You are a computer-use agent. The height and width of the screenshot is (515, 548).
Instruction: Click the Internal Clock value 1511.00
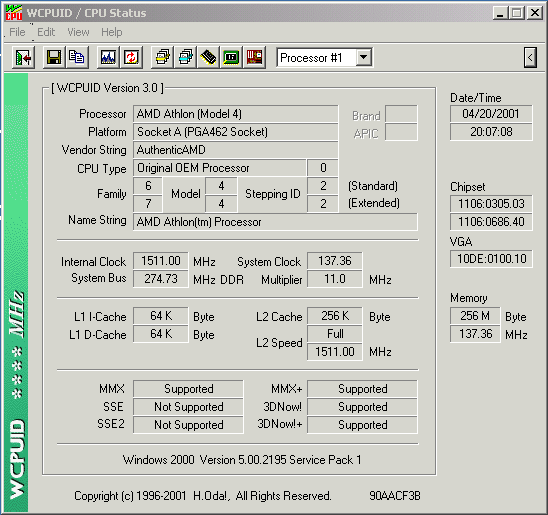[x=160, y=261]
